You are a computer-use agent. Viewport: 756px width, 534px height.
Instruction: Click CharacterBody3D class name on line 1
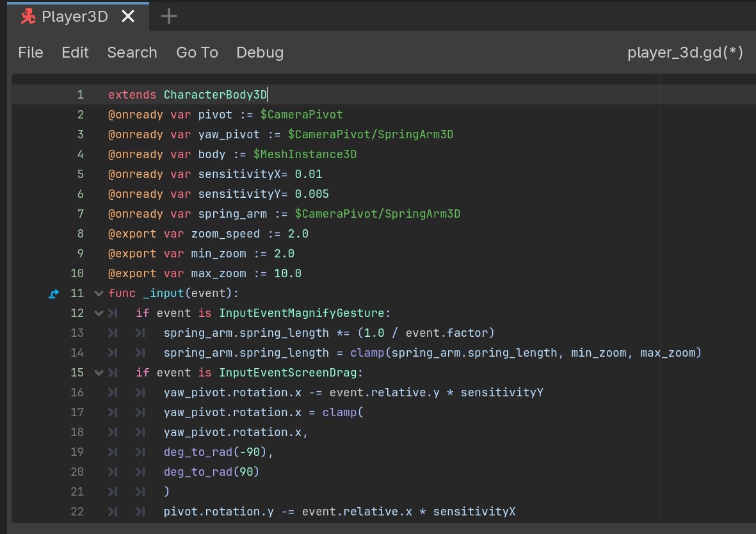click(x=215, y=95)
